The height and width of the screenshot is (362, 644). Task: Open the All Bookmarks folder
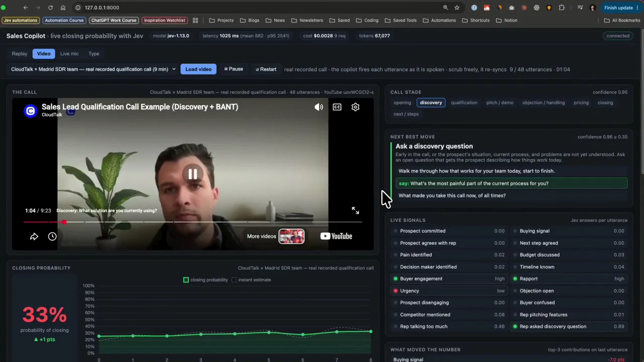tap(622, 20)
